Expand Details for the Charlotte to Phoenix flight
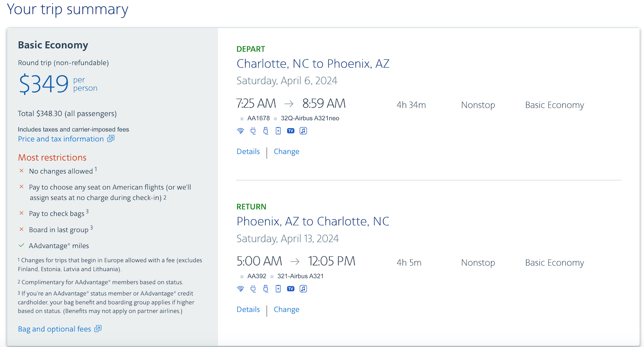Viewport: 644px width, 347px height. (248, 151)
